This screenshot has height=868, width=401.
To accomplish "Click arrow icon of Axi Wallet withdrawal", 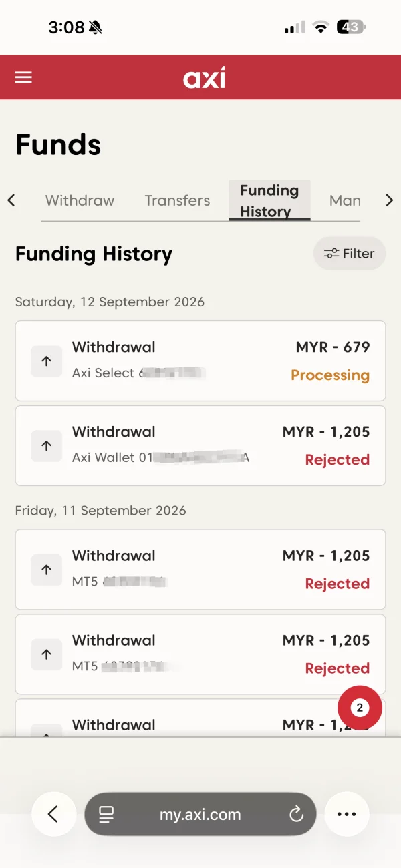I will [x=46, y=445].
